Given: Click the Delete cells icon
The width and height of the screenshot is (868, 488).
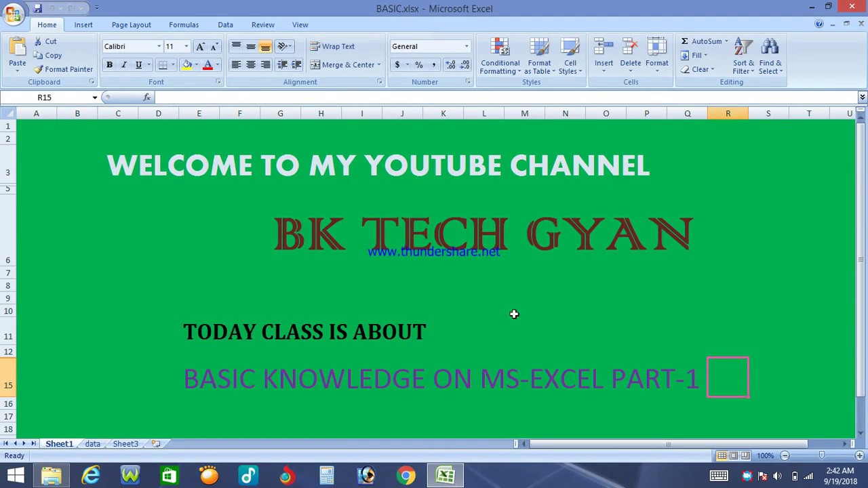Looking at the screenshot, I should pyautogui.click(x=630, y=47).
